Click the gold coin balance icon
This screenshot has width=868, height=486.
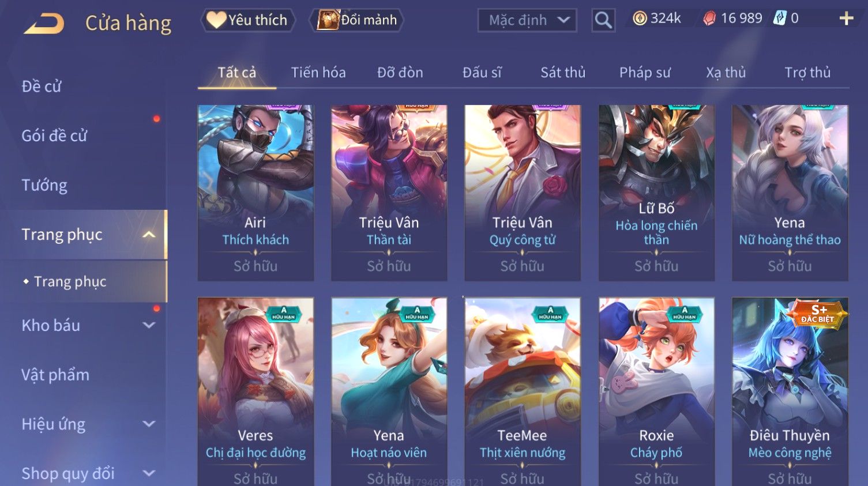[x=640, y=18]
